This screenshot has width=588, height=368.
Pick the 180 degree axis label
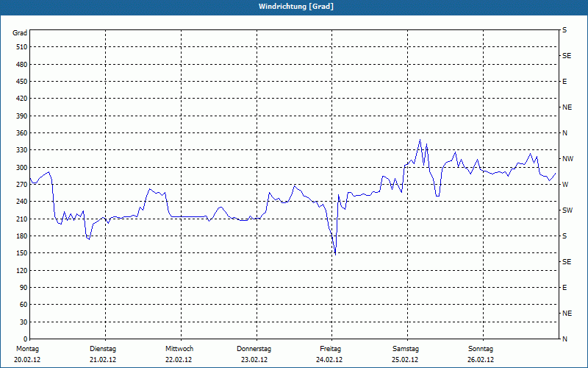point(22,236)
